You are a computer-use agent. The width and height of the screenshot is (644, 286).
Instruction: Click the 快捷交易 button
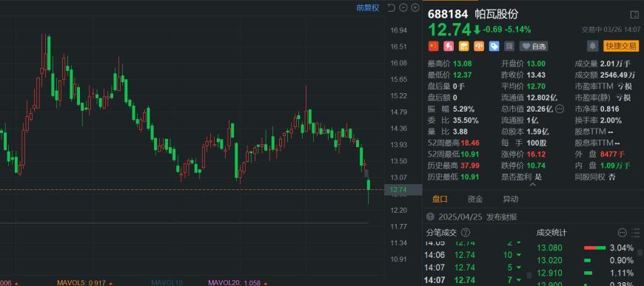point(621,47)
